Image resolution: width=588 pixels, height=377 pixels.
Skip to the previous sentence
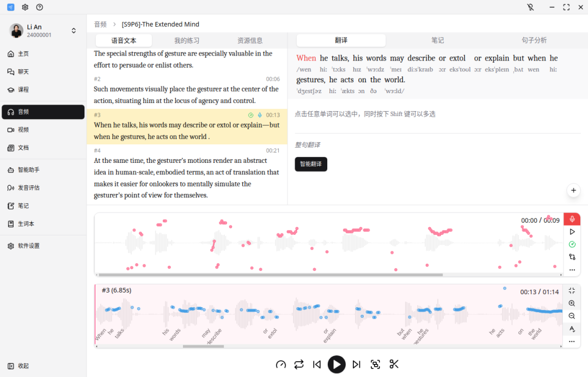(316, 364)
